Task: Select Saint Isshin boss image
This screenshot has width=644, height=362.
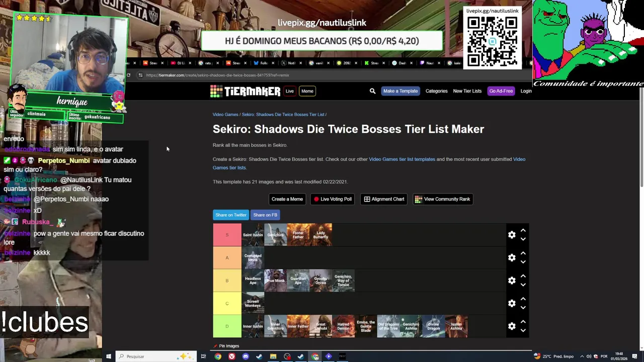Action: pyautogui.click(x=253, y=235)
